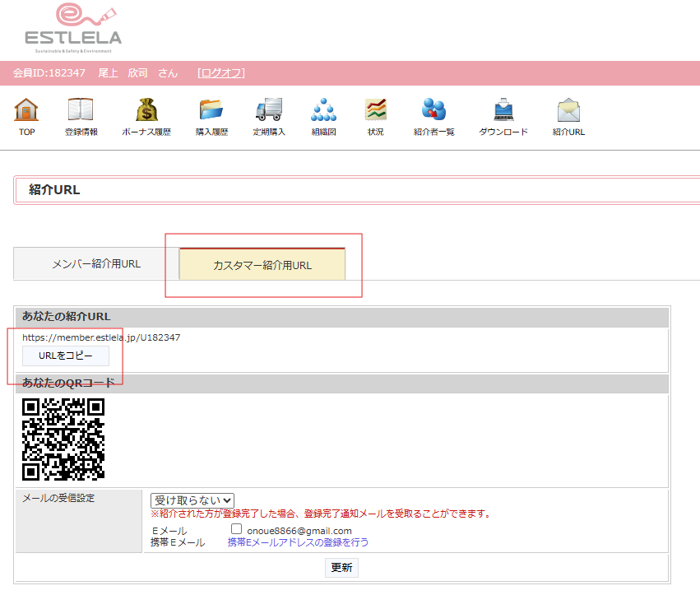Open the ダウンロード download icon
Image resolution: width=700 pixels, height=609 pixels.
[x=503, y=109]
